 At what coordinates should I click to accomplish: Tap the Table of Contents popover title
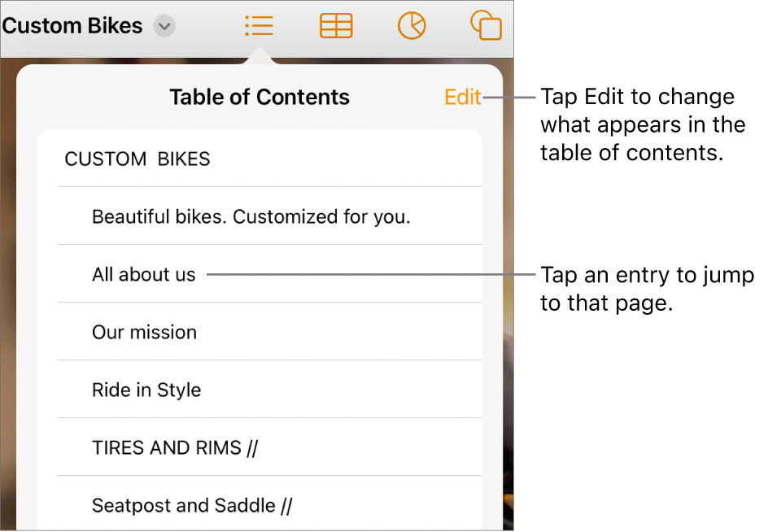click(x=259, y=97)
